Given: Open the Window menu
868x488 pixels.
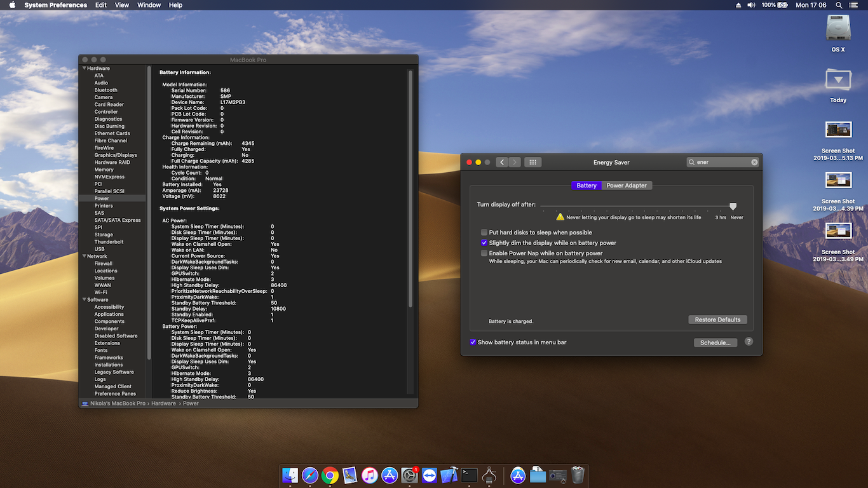Looking at the screenshot, I should [149, 5].
